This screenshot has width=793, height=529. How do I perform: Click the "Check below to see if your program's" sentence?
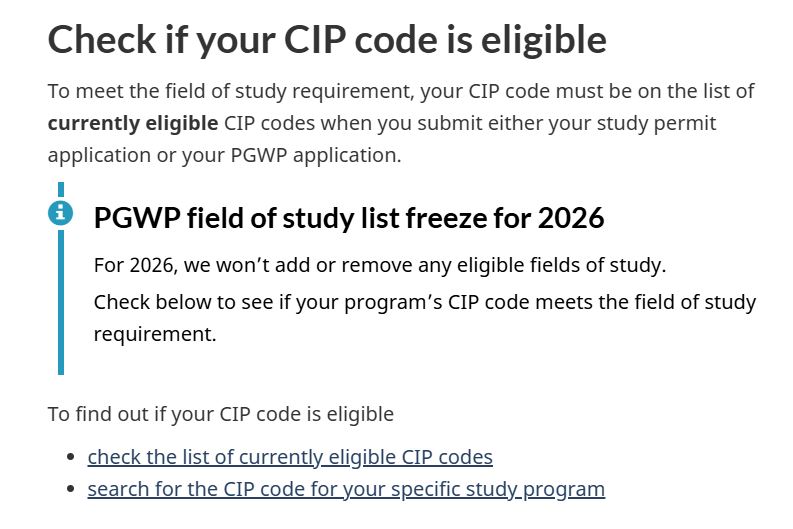[x=425, y=302]
